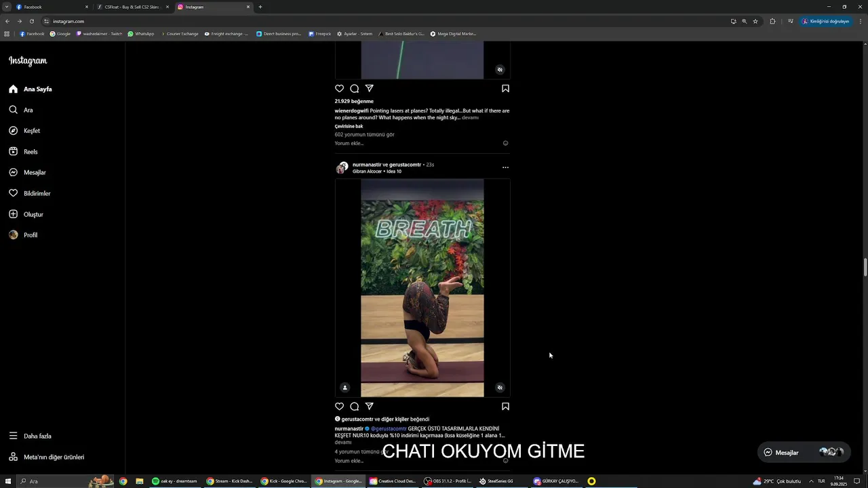Viewport: 868px width, 488px height.
Task: Open the Courier Exchange bookmark
Action: pyautogui.click(x=179, y=34)
